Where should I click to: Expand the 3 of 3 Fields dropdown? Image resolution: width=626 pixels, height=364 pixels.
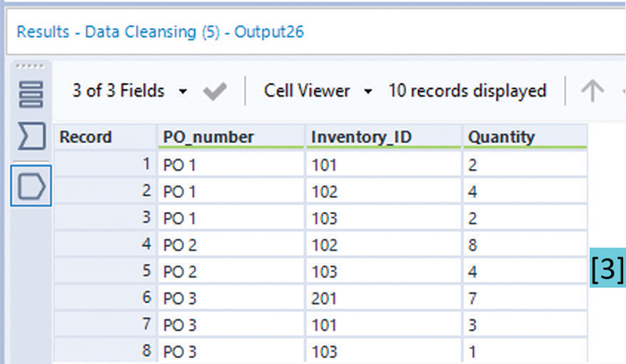point(130,91)
